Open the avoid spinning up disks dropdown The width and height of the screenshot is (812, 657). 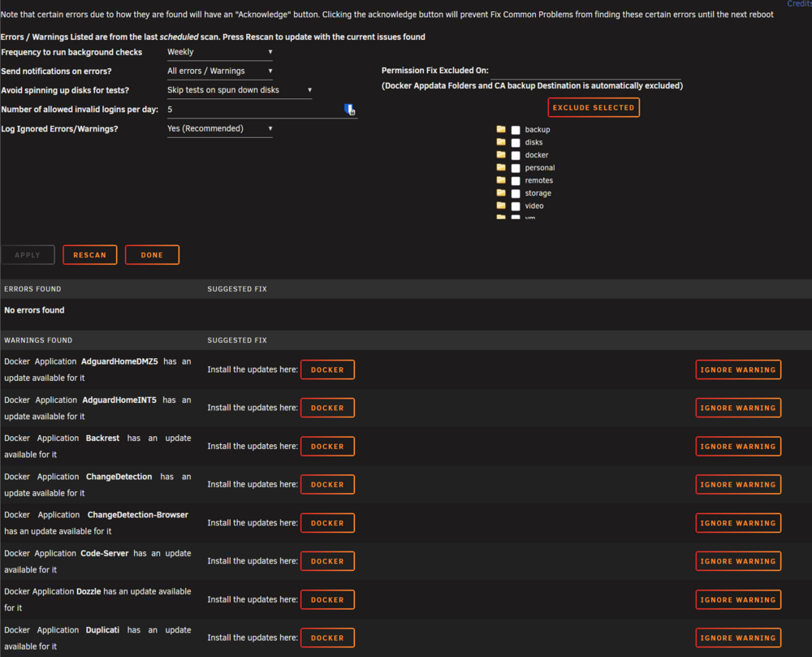[x=240, y=90]
